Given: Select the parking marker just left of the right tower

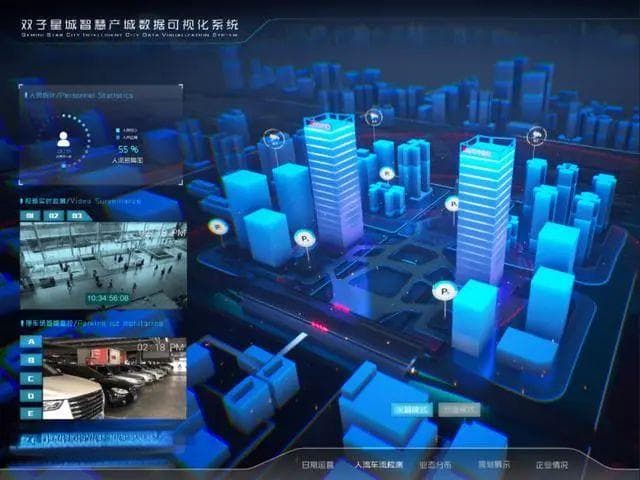Looking at the screenshot, I should 453,203.
